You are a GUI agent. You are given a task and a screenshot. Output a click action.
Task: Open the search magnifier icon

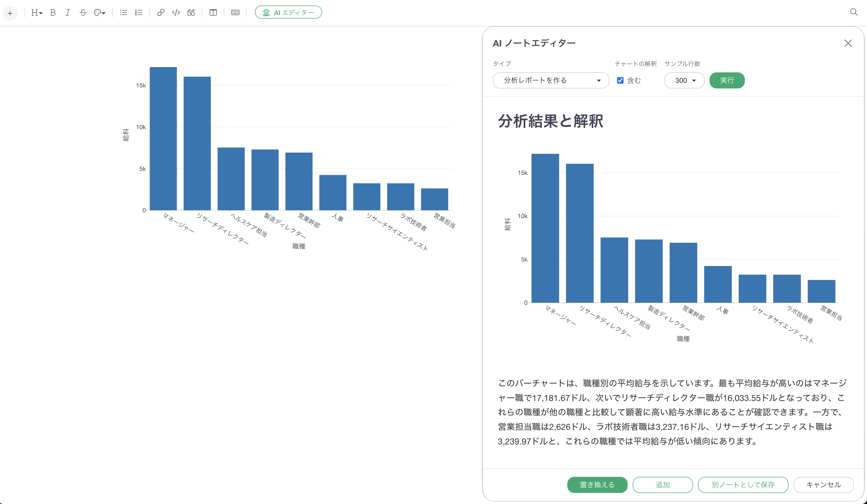tap(854, 12)
